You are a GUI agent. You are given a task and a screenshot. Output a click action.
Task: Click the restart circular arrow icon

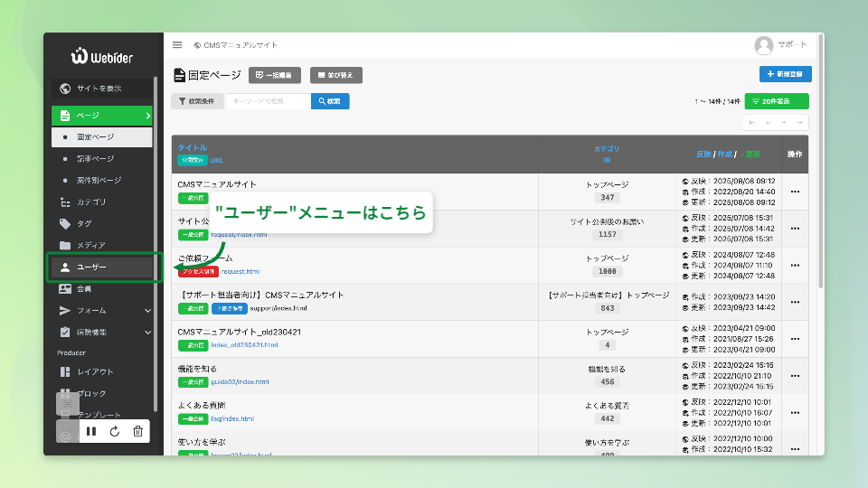[115, 432]
